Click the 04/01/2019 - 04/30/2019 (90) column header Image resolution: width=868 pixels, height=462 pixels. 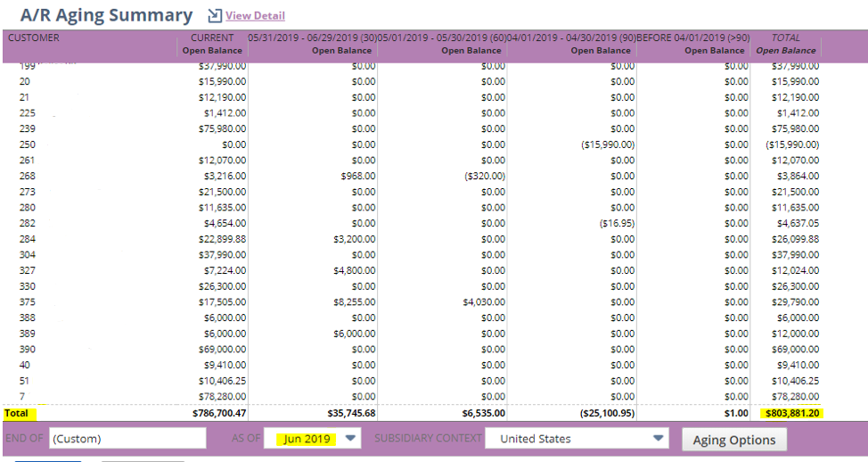click(571, 44)
